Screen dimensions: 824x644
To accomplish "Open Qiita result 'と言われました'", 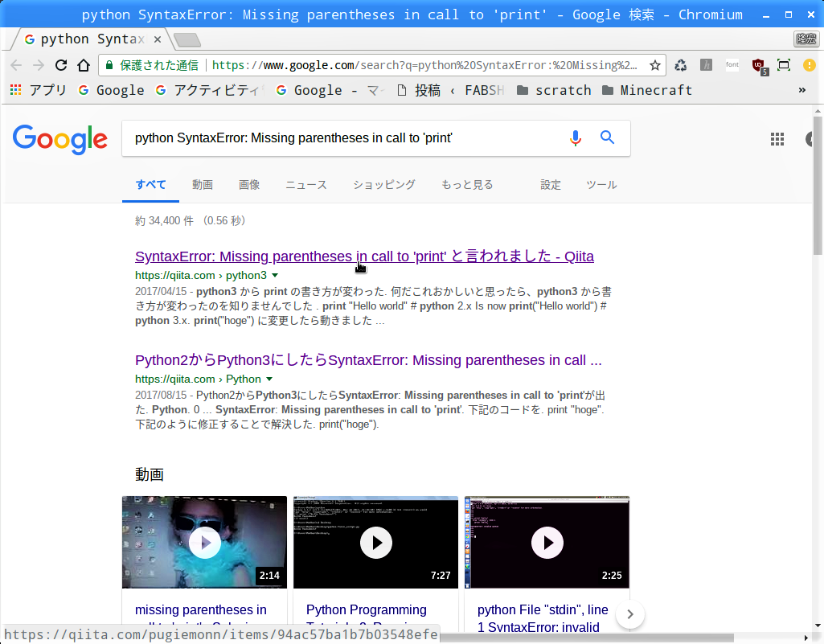I will click(x=364, y=256).
